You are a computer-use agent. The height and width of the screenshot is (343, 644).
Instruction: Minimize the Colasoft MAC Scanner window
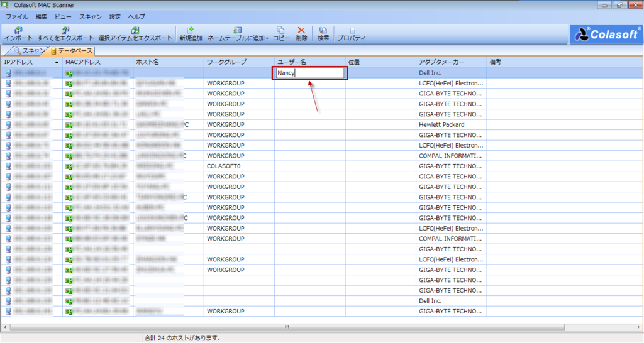[604, 5]
